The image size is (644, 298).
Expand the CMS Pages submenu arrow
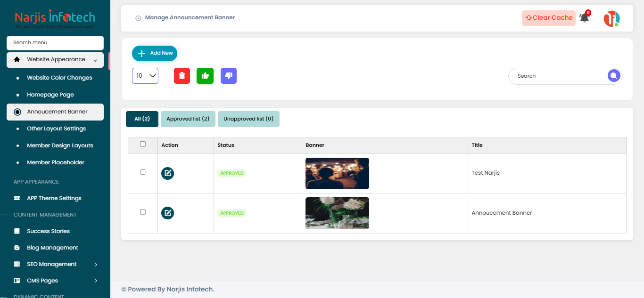click(96, 281)
